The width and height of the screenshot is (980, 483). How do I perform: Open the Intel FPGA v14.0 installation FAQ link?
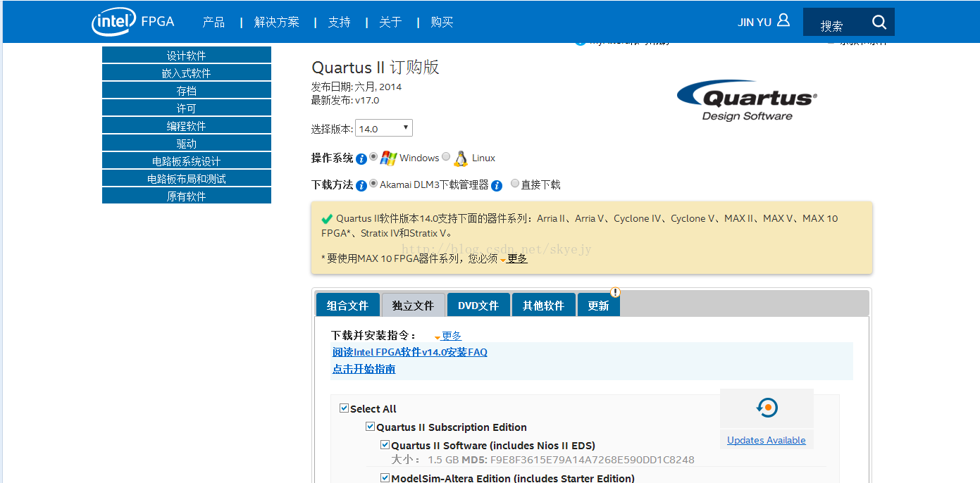pos(410,352)
